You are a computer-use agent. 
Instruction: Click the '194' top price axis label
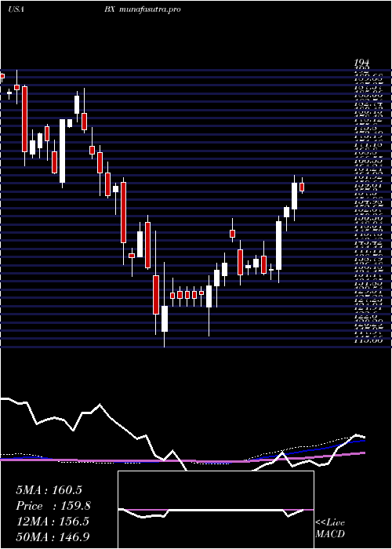tap(361, 63)
